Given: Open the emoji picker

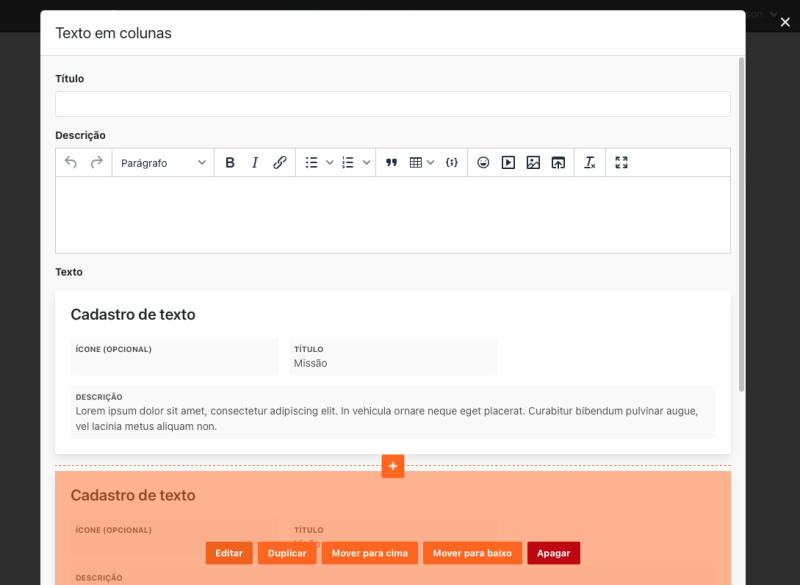Looking at the screenshot, I should pos(483,162).
